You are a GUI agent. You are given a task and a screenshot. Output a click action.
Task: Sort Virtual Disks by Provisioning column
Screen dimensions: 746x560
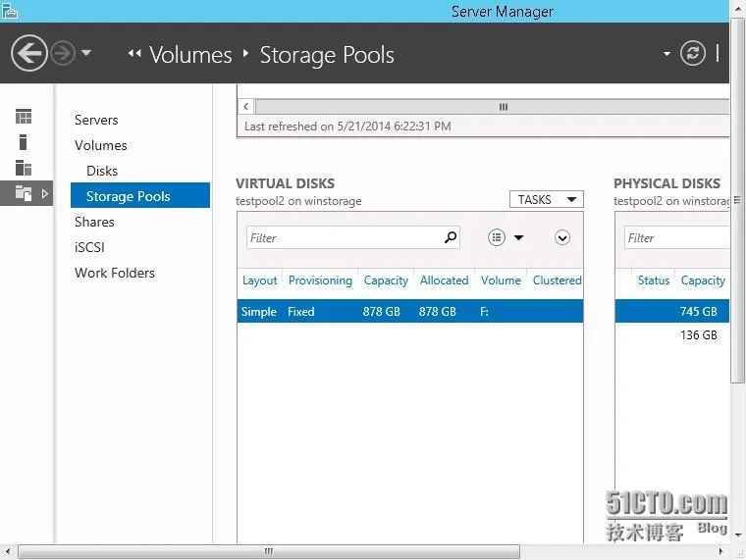click(x=320, y=280)
